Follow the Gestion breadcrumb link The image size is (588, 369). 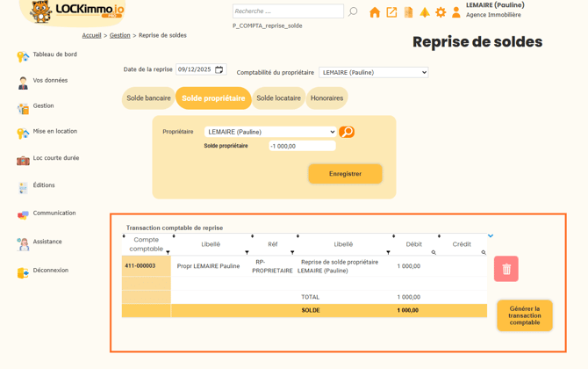coord(119,35)
